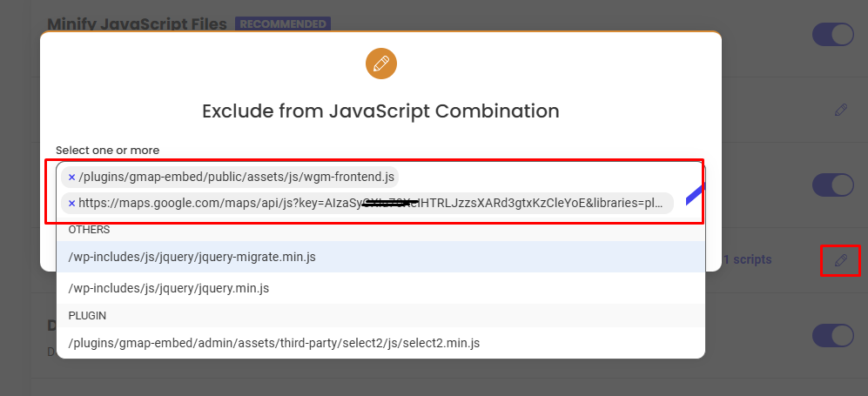Select jquery-migrate.min.js from the dropdown list
This screenshot has height=396, width=868.
(192, 257)
